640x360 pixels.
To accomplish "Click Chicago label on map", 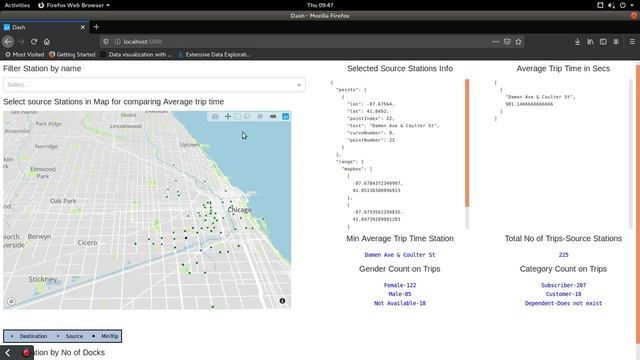I will click(239, 210).
